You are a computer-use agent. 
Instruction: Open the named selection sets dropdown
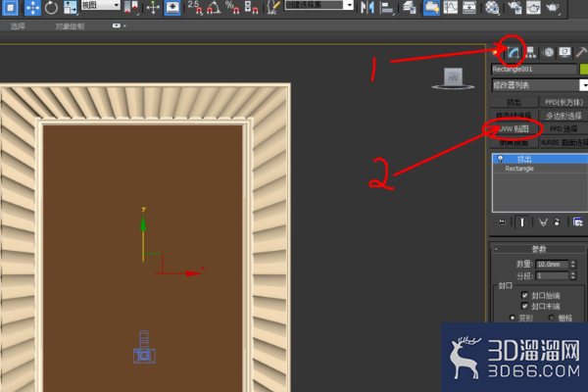coord(318,5)
